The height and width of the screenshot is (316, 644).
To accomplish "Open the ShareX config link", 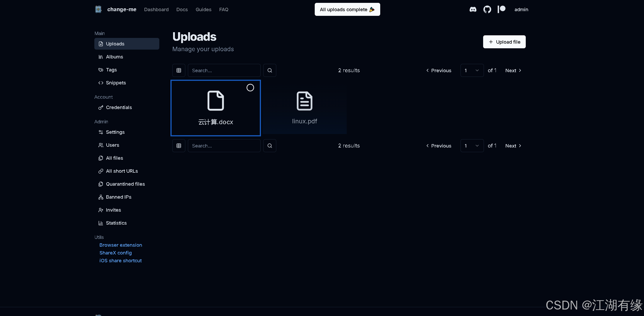I will [x=115, y=253].
